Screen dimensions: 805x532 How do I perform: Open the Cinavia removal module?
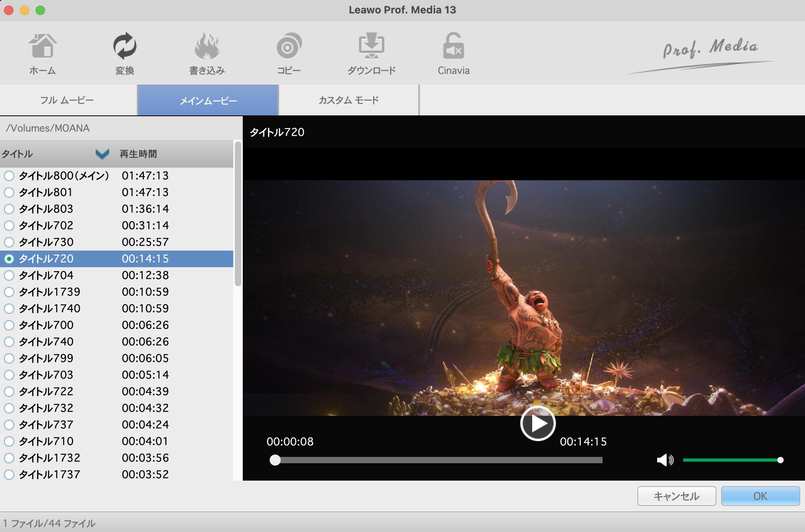454,54
